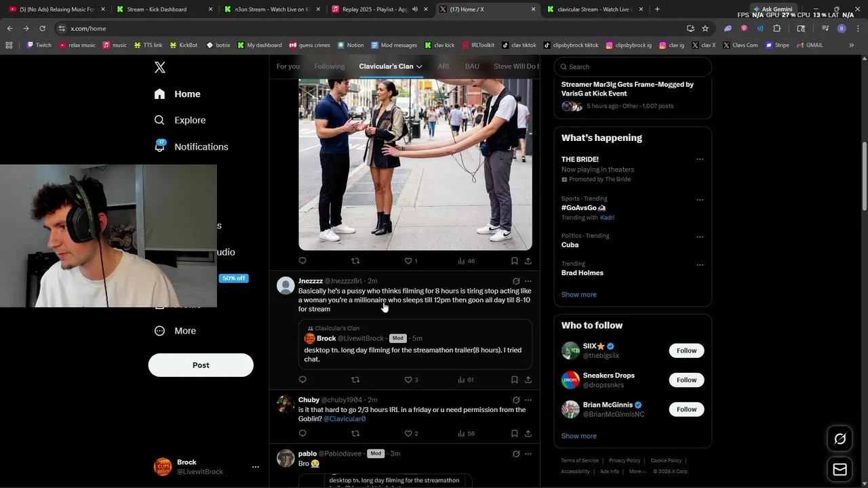The image size is (868, 488).
Task: Repost Chuby's post
Action: click(x=355, y=434)
